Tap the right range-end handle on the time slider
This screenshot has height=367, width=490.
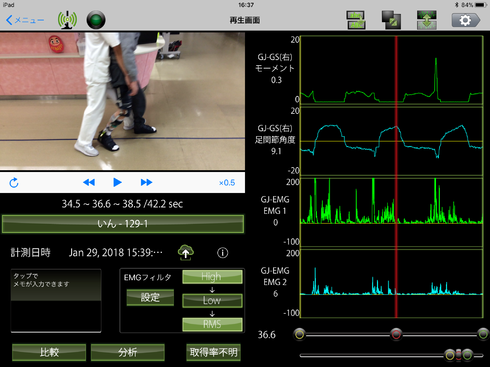tap(483, 334)
